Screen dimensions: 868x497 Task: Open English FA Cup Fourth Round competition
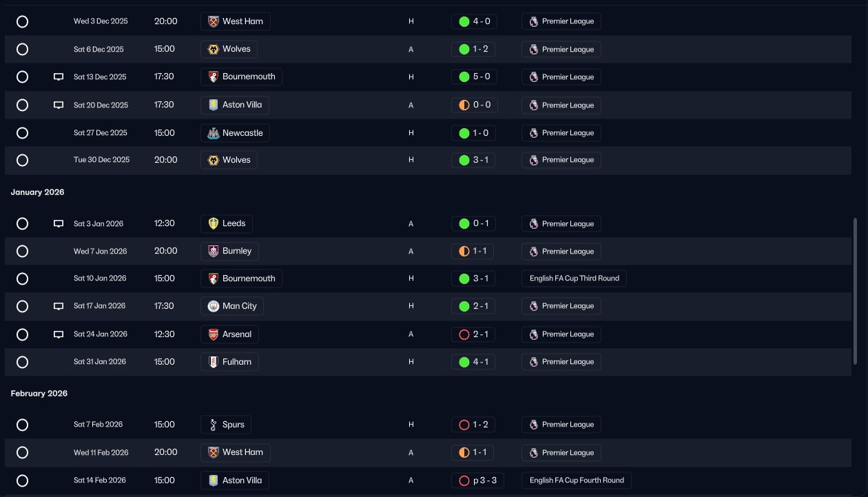(x=577, y=480)
